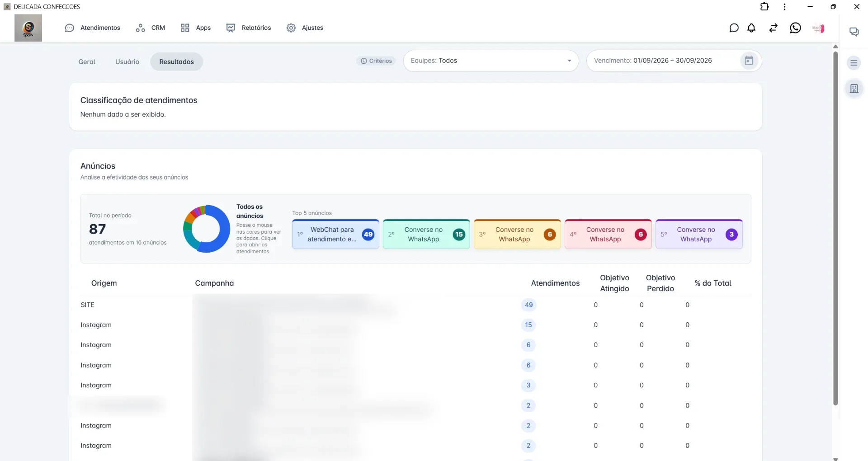Click the ads donut chart

click(x=207, y=229)
